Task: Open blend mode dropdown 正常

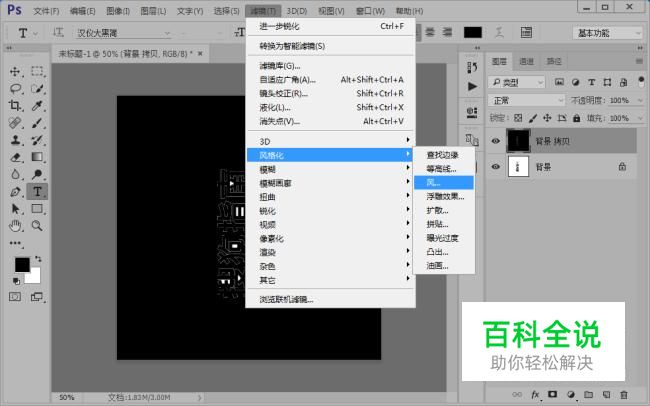Action: point(526,100)
